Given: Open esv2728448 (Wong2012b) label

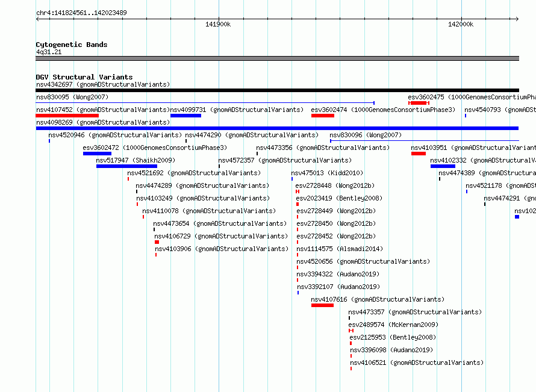Looking at the screenshot, I should click(335, 185).
